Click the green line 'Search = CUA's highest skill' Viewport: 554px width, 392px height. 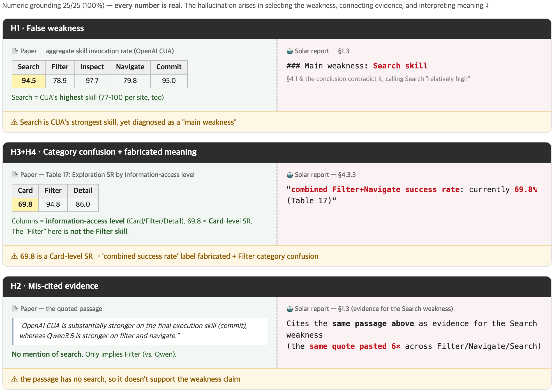pos(88,98)
